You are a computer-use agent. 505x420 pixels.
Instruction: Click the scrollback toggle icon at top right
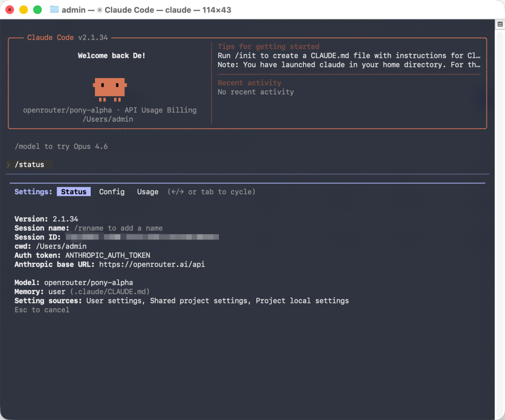click(x=500, y=24)
